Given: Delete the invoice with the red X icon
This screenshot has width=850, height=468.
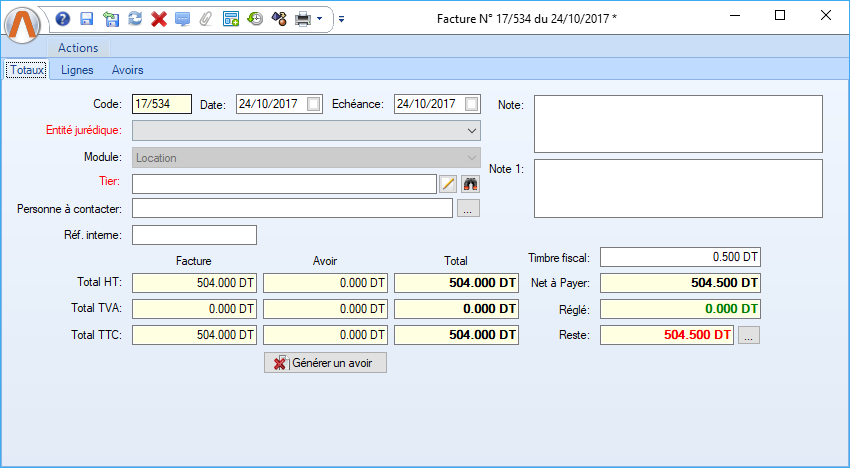Looking at the screenshot, I should point(158,18).
